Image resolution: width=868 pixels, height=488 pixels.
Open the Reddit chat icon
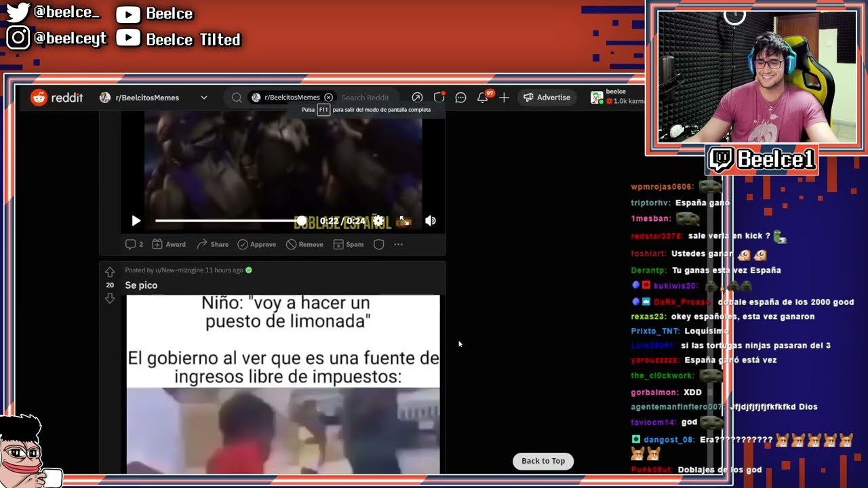(460, 98)
